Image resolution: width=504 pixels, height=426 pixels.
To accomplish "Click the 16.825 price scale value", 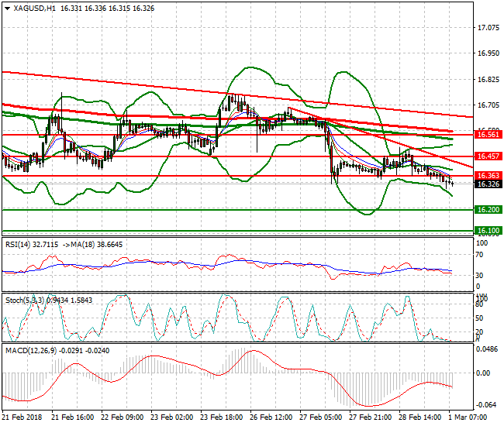I will tap(488, 80).
